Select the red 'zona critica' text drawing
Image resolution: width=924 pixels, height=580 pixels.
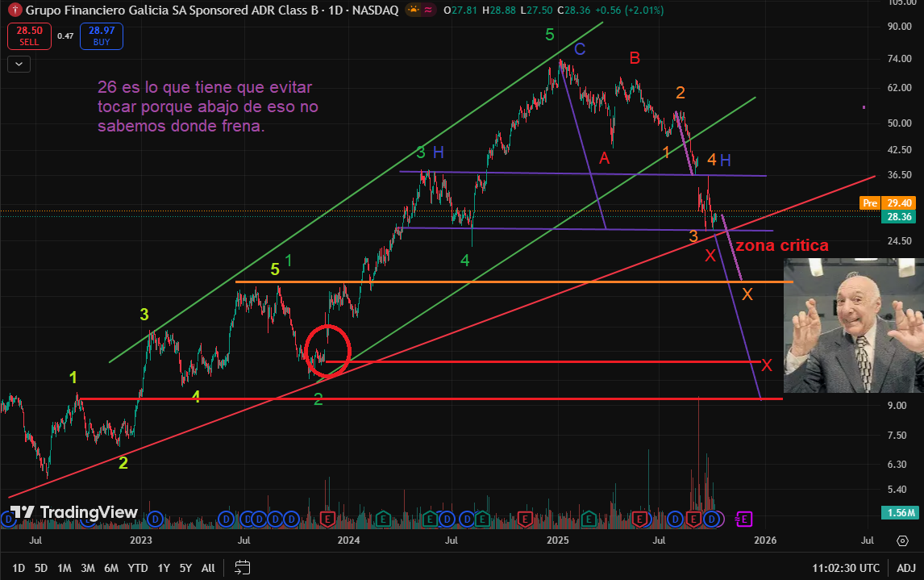point(782,245)
